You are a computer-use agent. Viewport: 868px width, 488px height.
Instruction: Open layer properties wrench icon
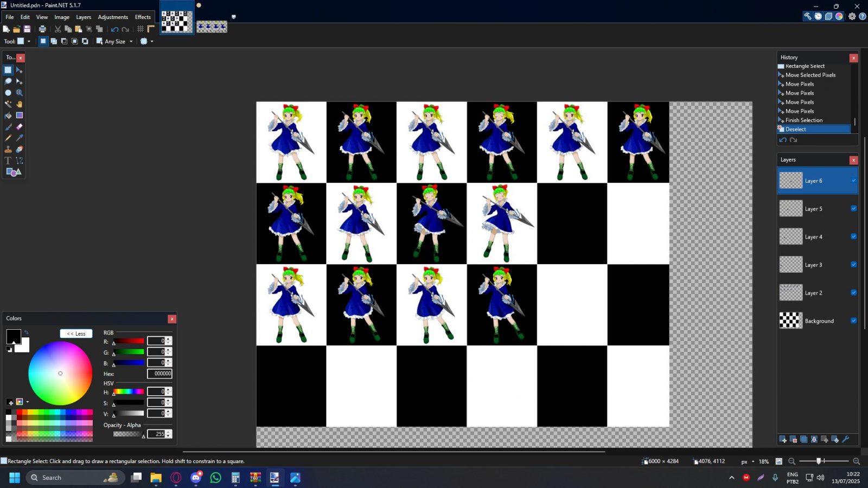click(846, 439)
